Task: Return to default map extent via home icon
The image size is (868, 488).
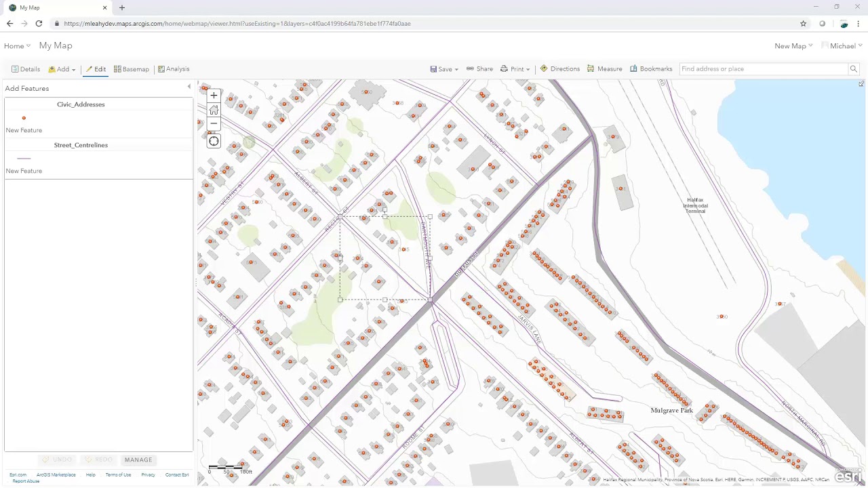Action: point(214,110)
